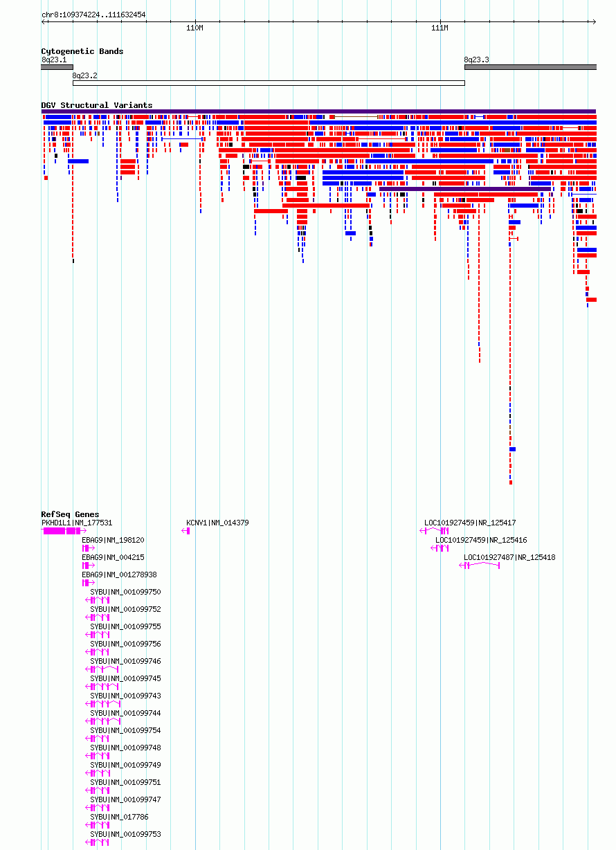Select the SYBU|NM_001099753 transcript label

125,834
